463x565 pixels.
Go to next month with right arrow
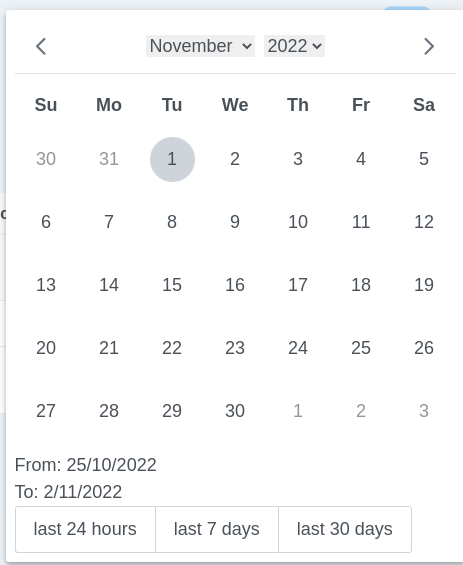tap(429, 46)
